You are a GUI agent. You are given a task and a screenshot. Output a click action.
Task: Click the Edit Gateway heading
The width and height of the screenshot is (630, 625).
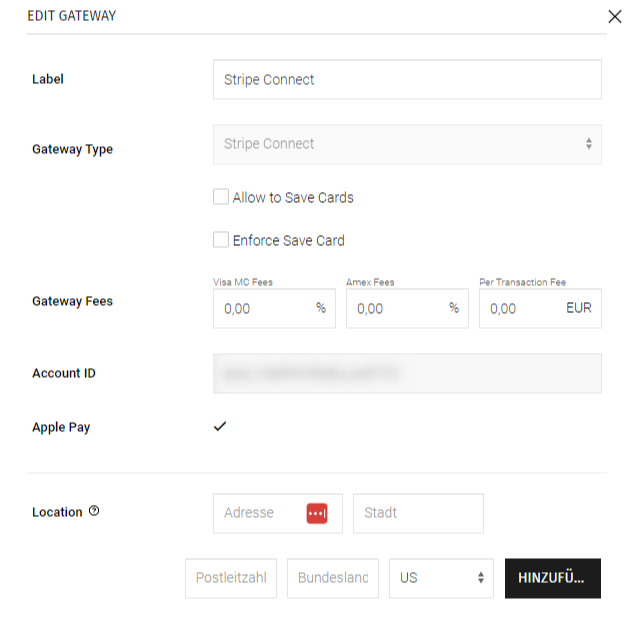[71, 17]
